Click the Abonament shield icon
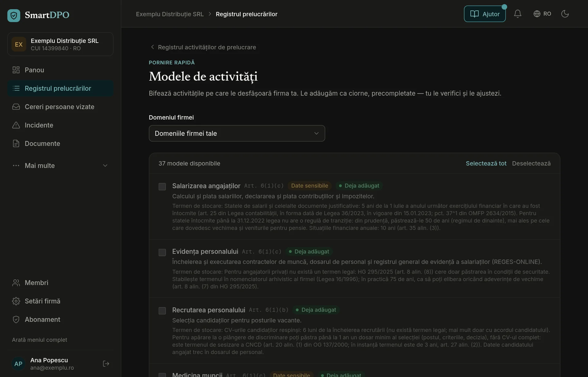 coord(16,319)
